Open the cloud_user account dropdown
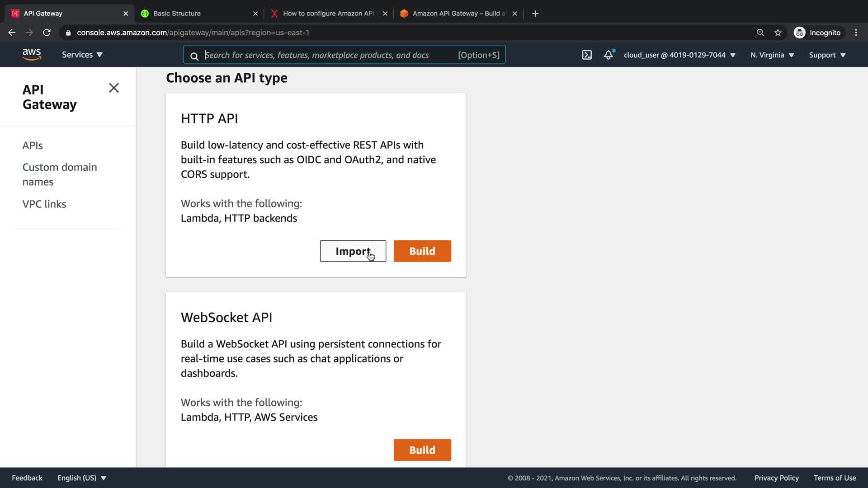Viewport: 868px width, 488px height. pyautogui.click(x=679, y=55)
